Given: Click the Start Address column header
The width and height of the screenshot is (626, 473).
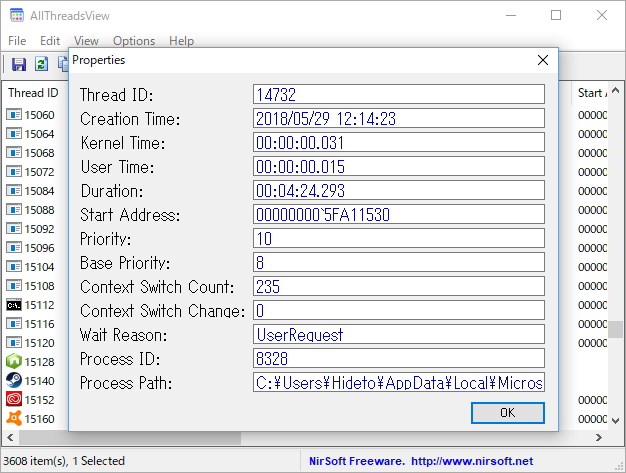Looking at the screenshot, I should point(590,93).
